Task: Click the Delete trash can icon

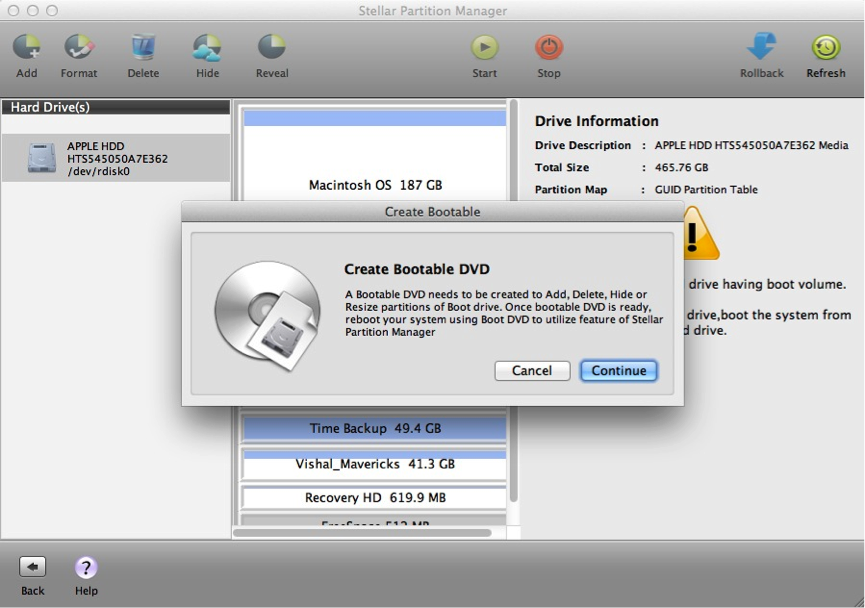Action: point(143,47)
